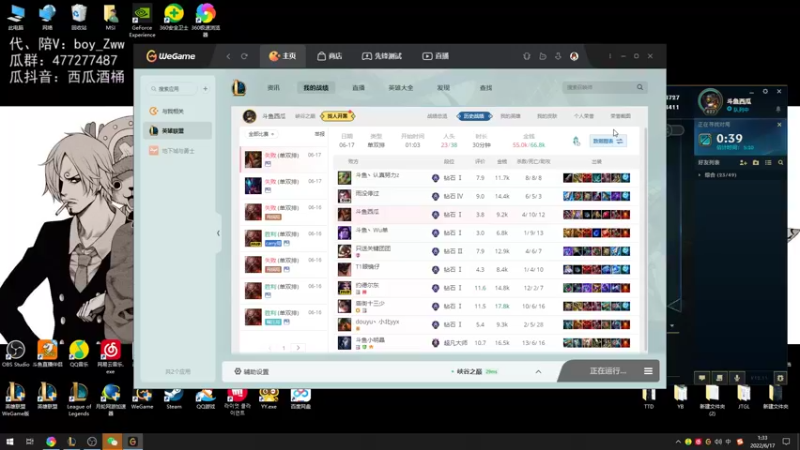Click the 正在运行 button
This screenshot has width=800, height=450.
point(607,371)
